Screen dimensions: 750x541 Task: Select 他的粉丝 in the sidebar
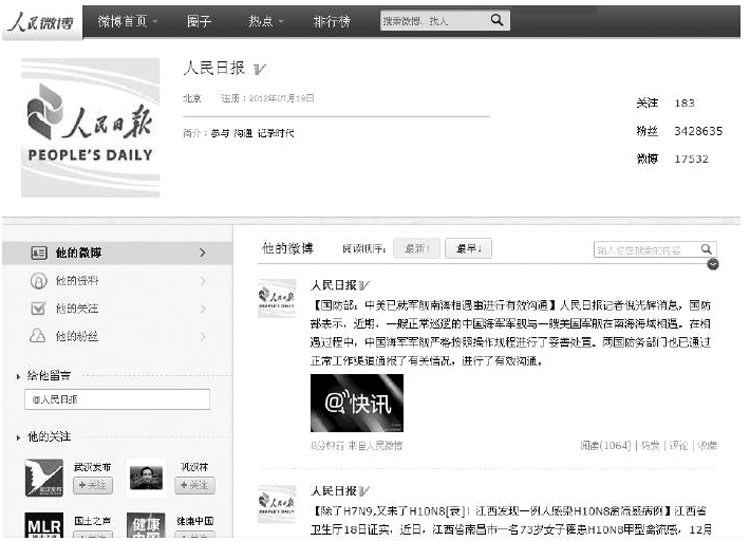point(117,336)
